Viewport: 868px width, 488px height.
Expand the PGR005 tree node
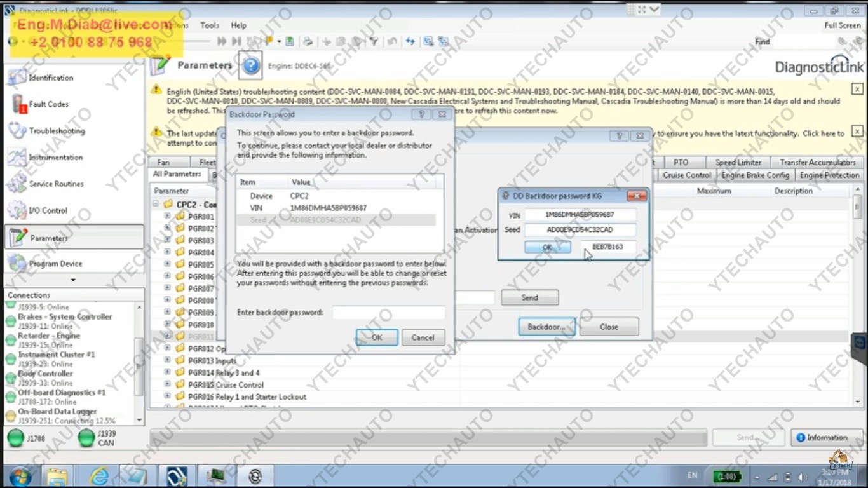pyautogui.click(x=168, y=264)
